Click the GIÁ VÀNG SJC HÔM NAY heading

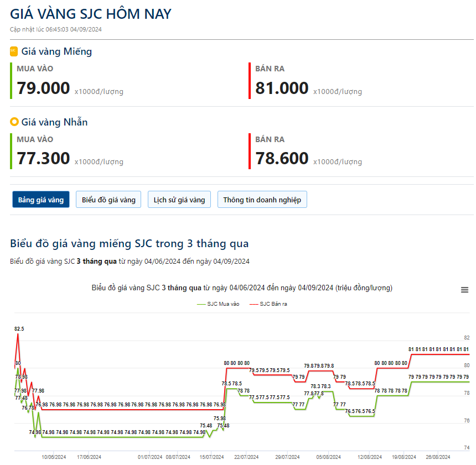(91, 14)
